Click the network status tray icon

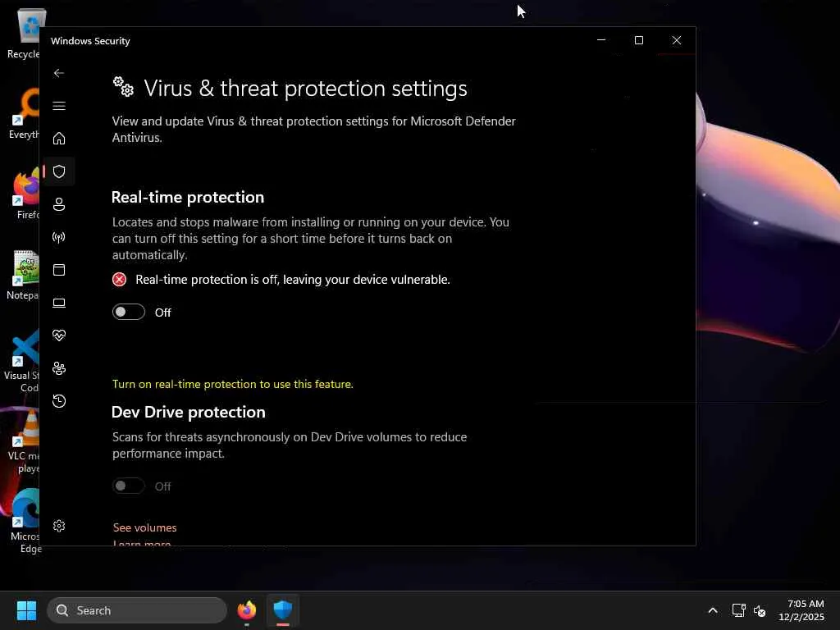(x=739, y=610)
